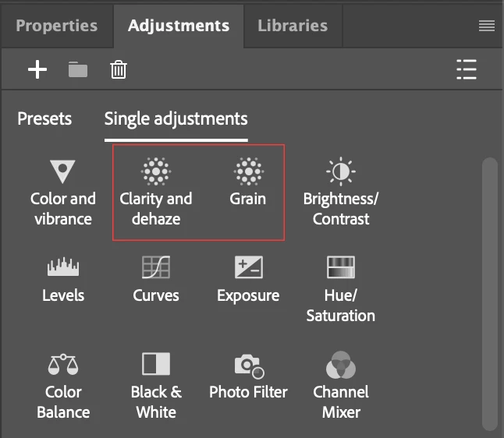Choose the Brightness/Contrast adjustment icon

click(341, 171)
